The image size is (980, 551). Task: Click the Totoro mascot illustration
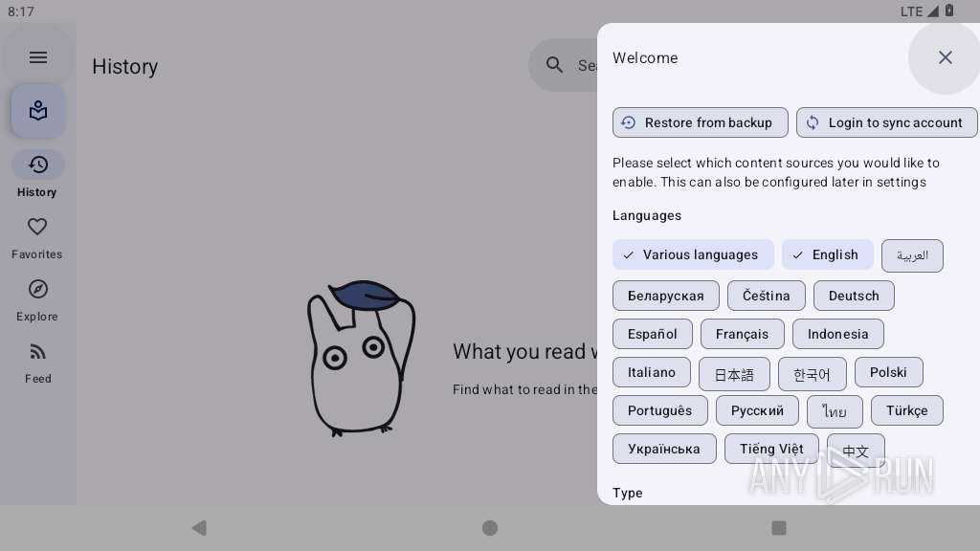361,358
